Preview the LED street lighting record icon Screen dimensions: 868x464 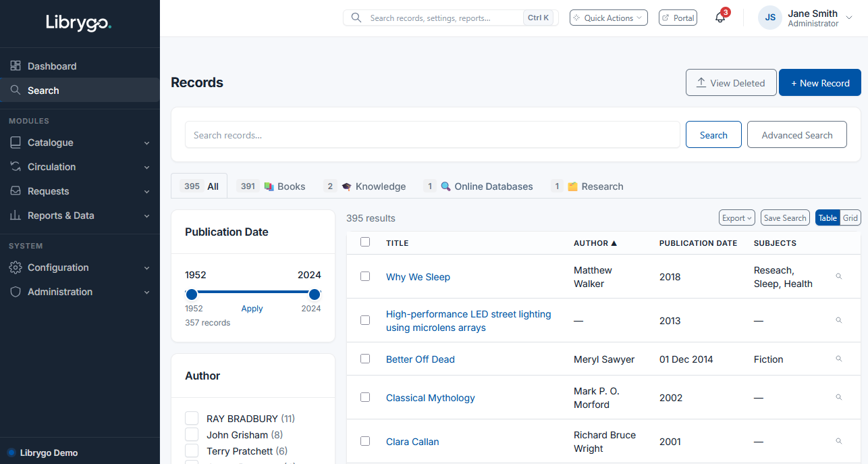click(x=839, y=320)
